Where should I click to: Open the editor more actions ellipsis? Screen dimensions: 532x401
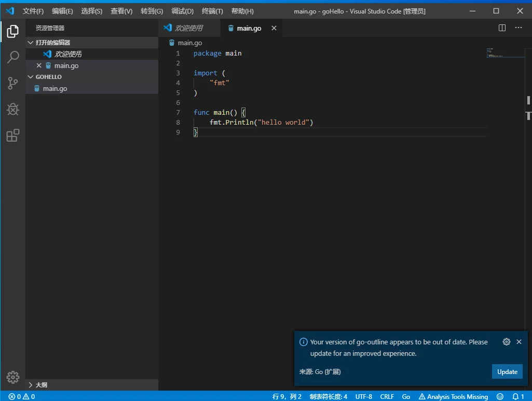pyautogui.click(x=518, y=28)
